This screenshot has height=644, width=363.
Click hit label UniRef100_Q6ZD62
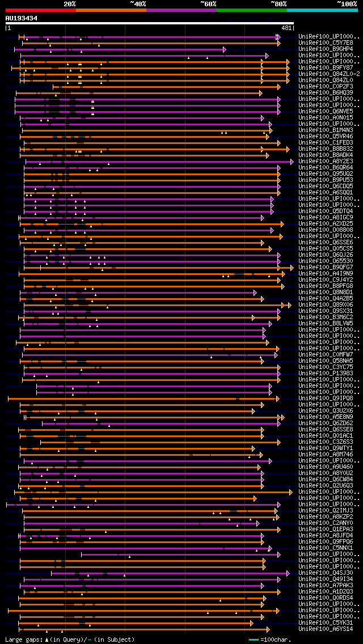click(x=326, y=423)
